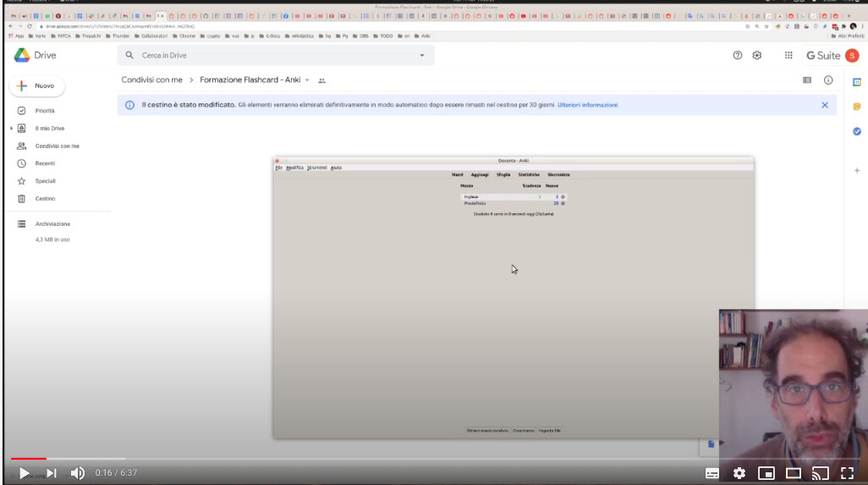Click the Nuovo button in Drive
This screenshot has width=868, height=485.
pyautogui.click(x=36, y=86)
